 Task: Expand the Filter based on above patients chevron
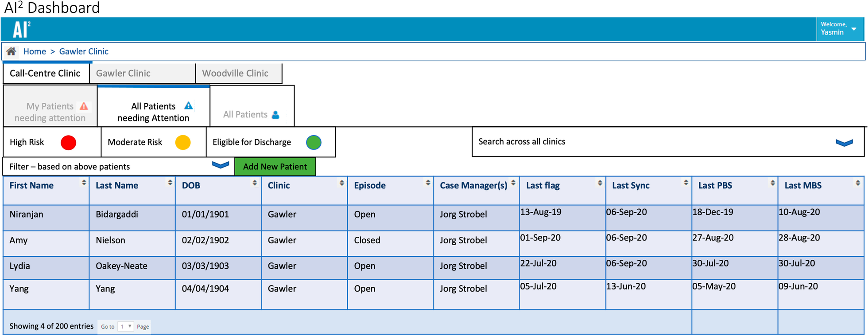pyautogui.click(x=221, y=165)
